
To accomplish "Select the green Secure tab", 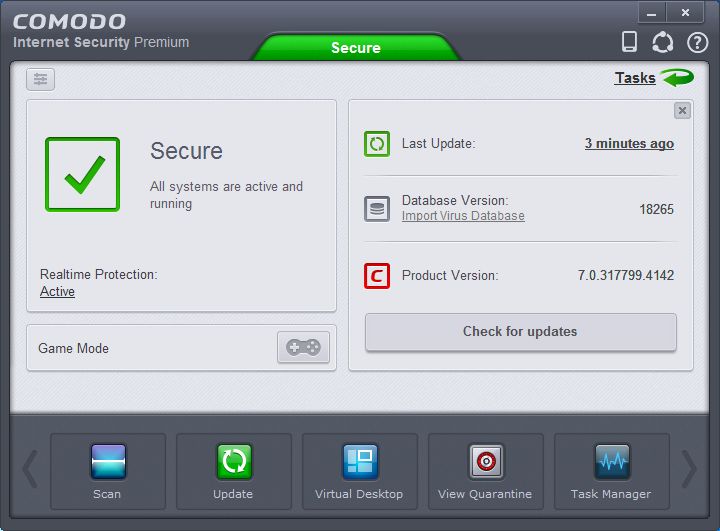I will click(x=356, y=47).
